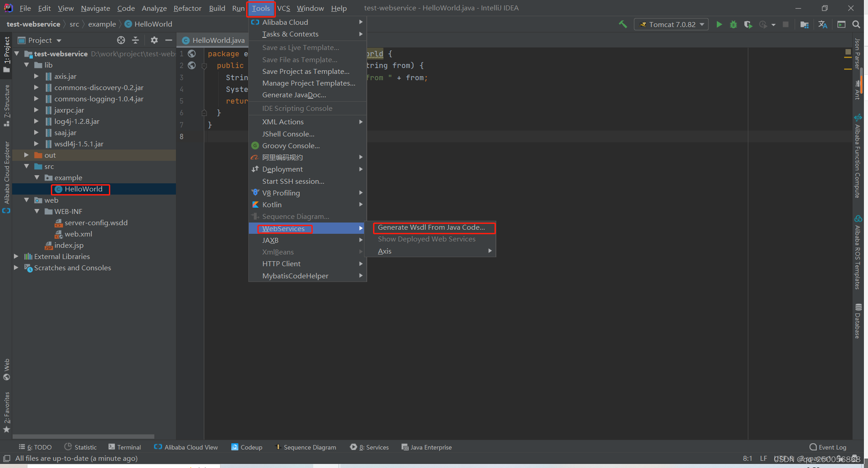Collapse the WEB-INF folder
Viewport: 868px width, 468px height.
[x=36, y=211]
